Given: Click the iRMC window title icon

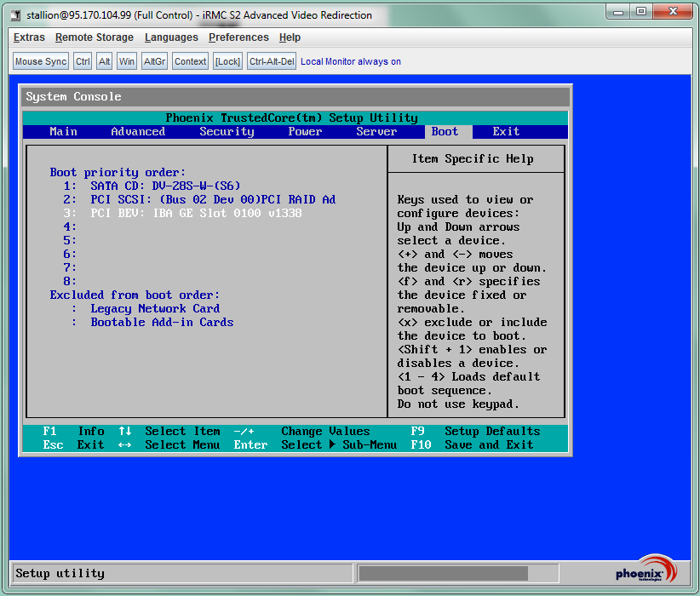Looking at the screenshot, I should point(16,15).
